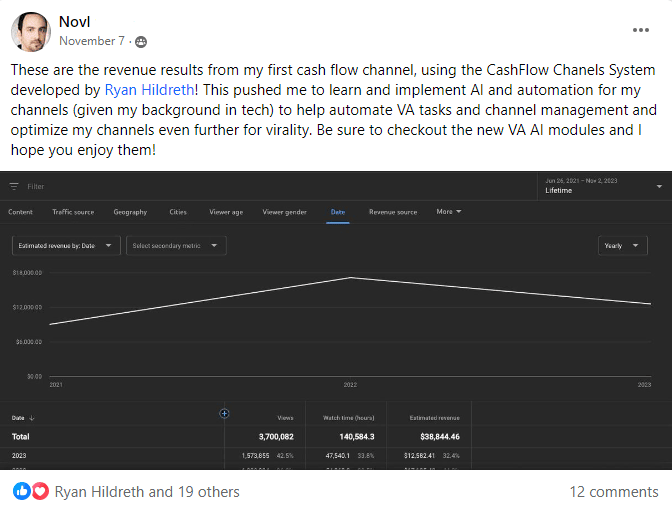Click the blue like reaction icon
The width and height of the screenshot is (672, 507).
point(21,491)
